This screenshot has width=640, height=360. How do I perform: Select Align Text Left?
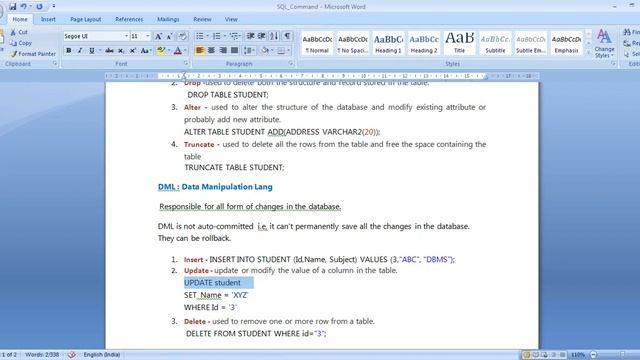200,51
